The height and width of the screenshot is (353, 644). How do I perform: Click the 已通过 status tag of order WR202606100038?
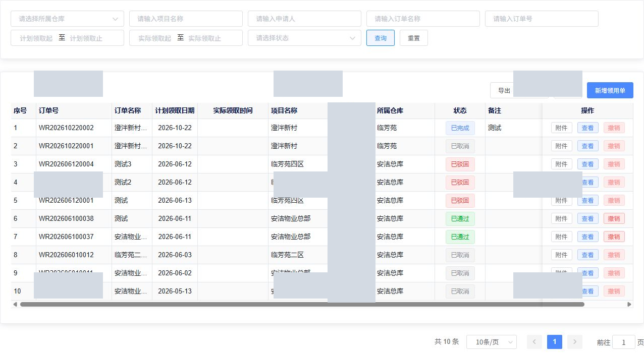(x=460, y=219)
